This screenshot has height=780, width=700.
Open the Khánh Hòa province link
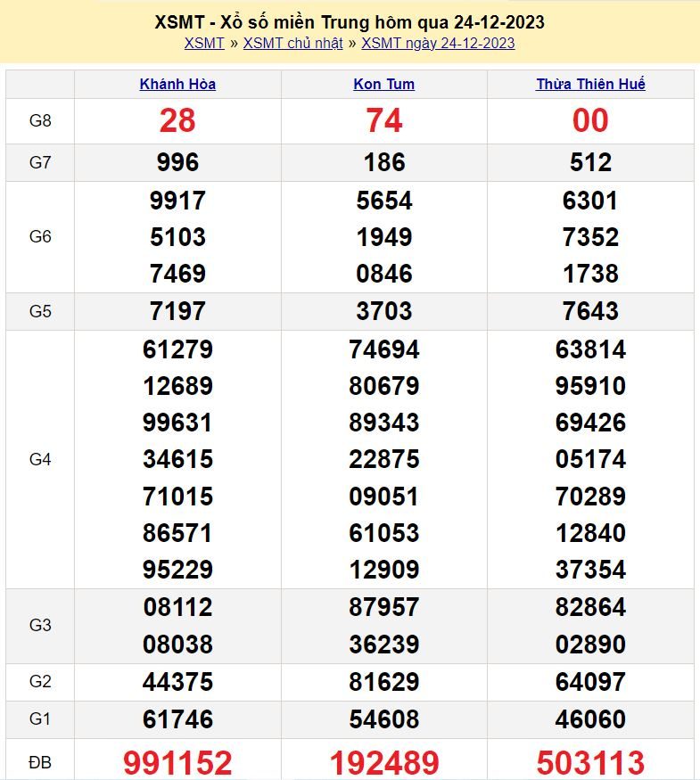pos(177,84)
